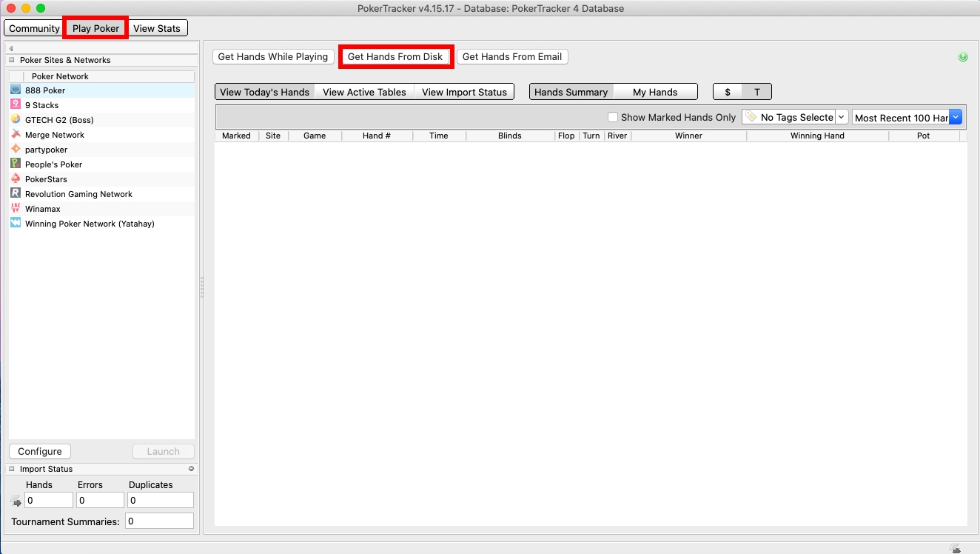The width and height of the screenshot is (980, 554).
Task: Click the Configure button
Action: (x=40, y=451)
